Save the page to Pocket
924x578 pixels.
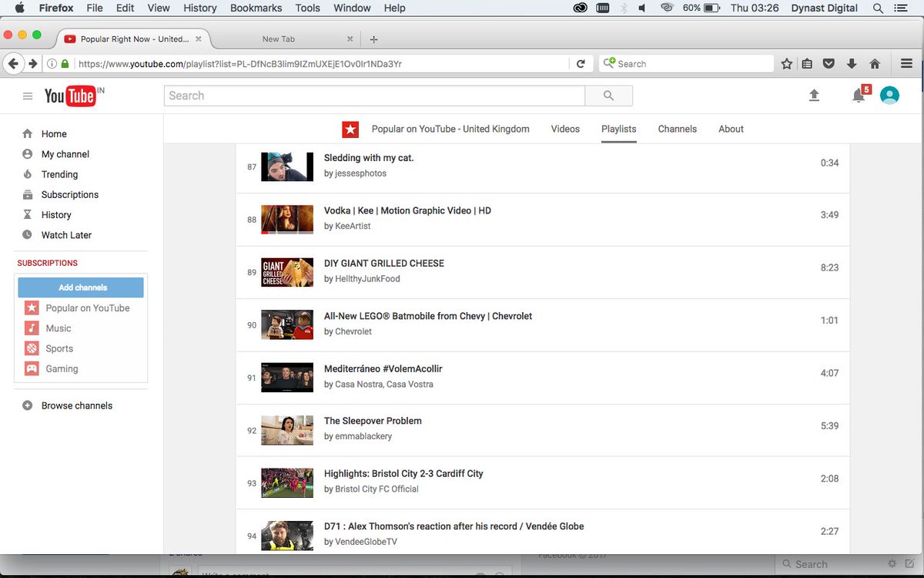[829, 64]
